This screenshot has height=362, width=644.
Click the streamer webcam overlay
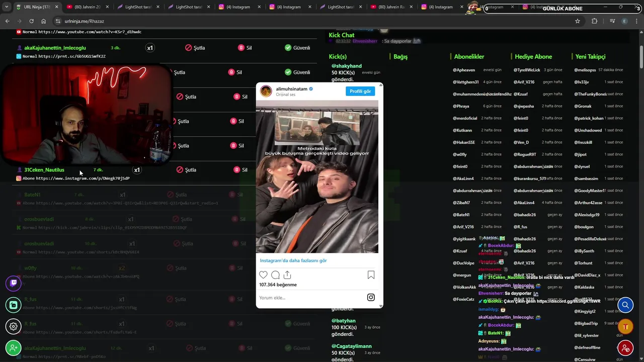87,115
